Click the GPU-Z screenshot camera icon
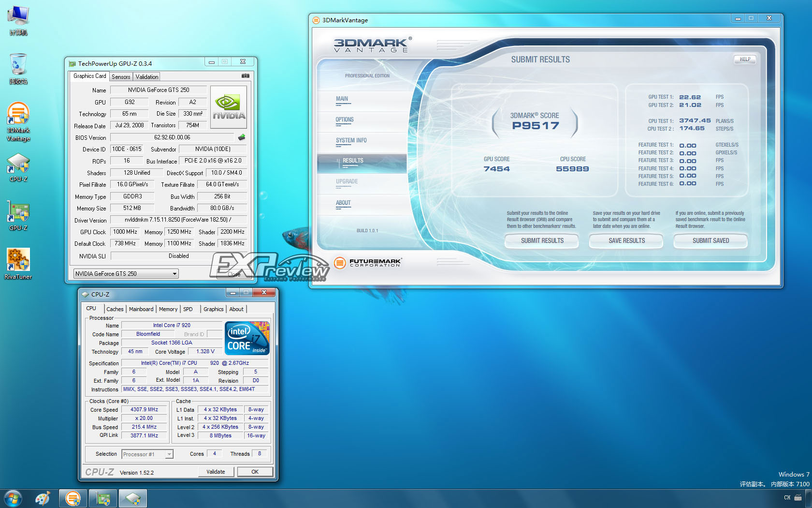 [x=246, y=76]
